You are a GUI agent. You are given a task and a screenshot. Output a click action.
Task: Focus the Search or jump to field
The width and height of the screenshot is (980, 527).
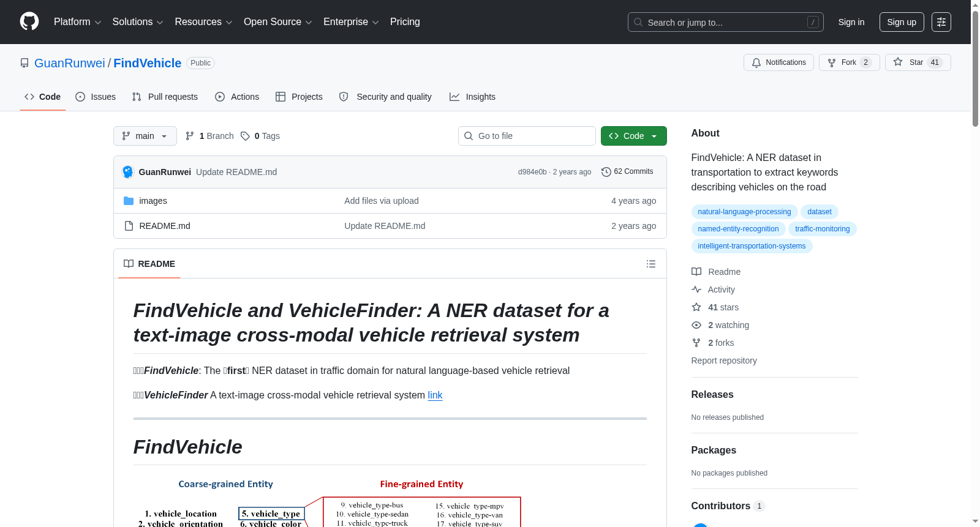[x=726, y=22]
